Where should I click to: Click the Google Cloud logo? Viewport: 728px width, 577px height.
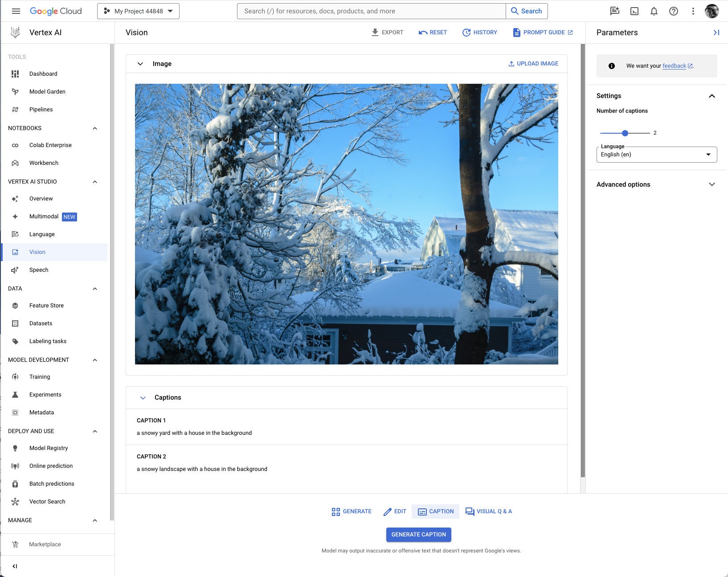click(56, 11)
